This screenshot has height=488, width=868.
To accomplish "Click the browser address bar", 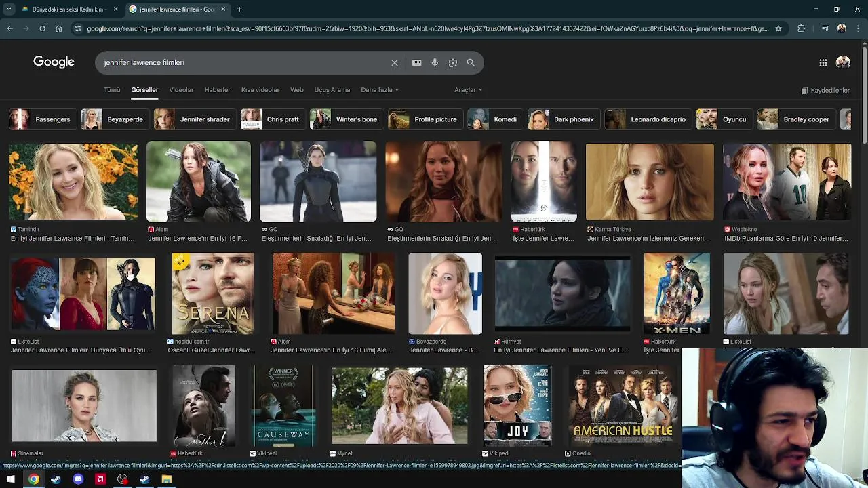I will tap(427, 28).
